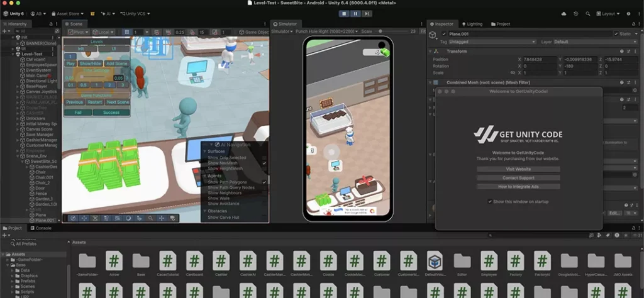644x298 pixels.
Task: Toggle Show Only Selected in AI Navigation
Action: [x=264, y=158]
